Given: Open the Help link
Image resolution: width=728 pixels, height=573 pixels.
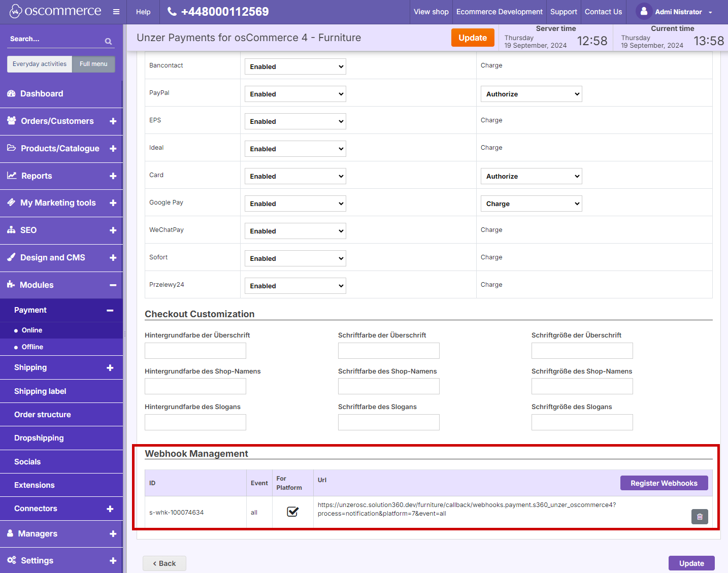Looking at the screenshot, I should pyautogui.click(x=143, y=12).
